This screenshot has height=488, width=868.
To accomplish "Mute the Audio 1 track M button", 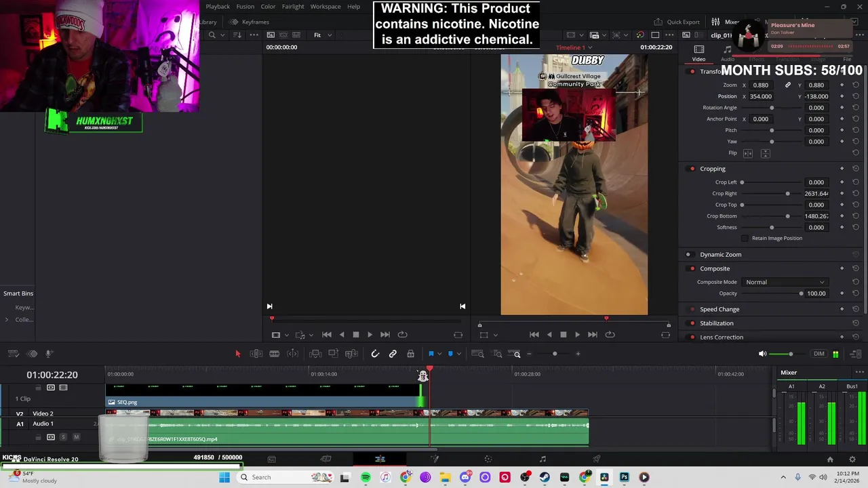I will 76,438.
